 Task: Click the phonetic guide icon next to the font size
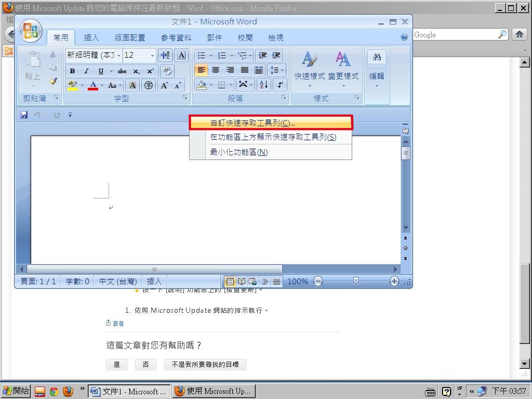pos(165,55)
